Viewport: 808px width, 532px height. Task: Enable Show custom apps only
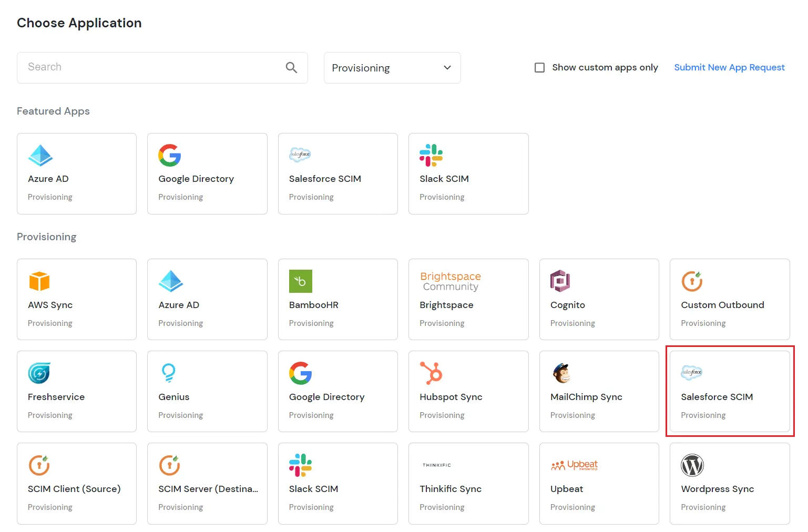click(539, 67)
